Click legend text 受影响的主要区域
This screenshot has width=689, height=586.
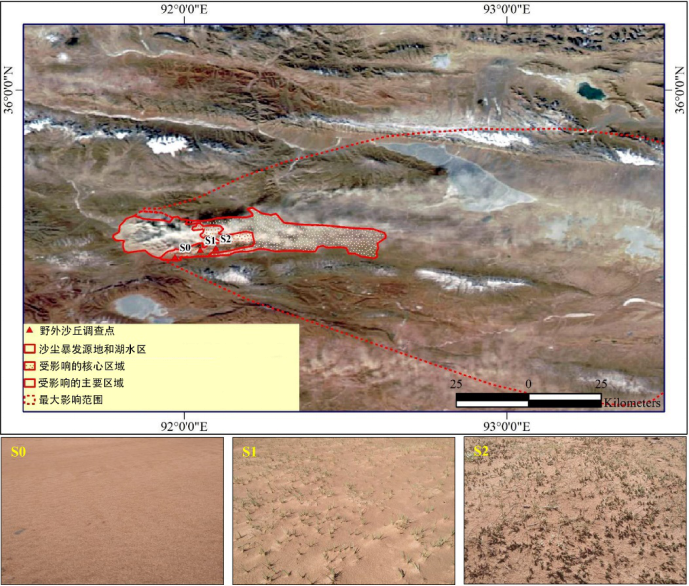[81, 383]
